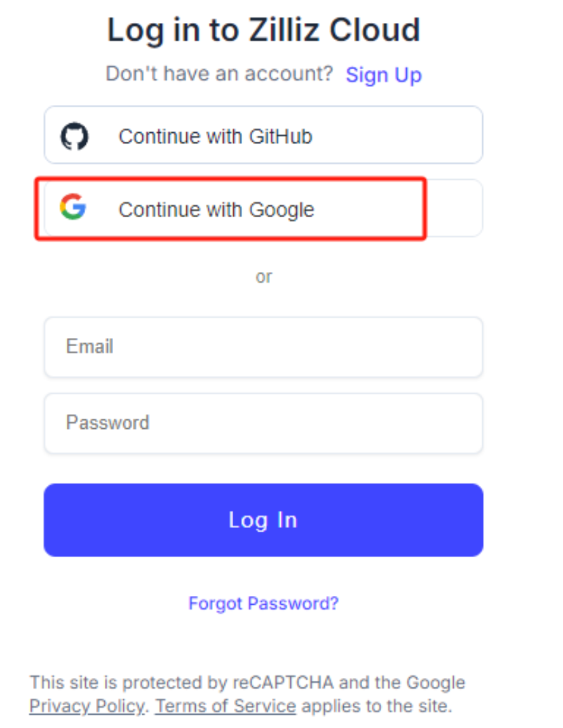563x728 pixels.
Task: Open the Google Privacy Policy link
Action: pyautogui.click(x=86, y=705)
